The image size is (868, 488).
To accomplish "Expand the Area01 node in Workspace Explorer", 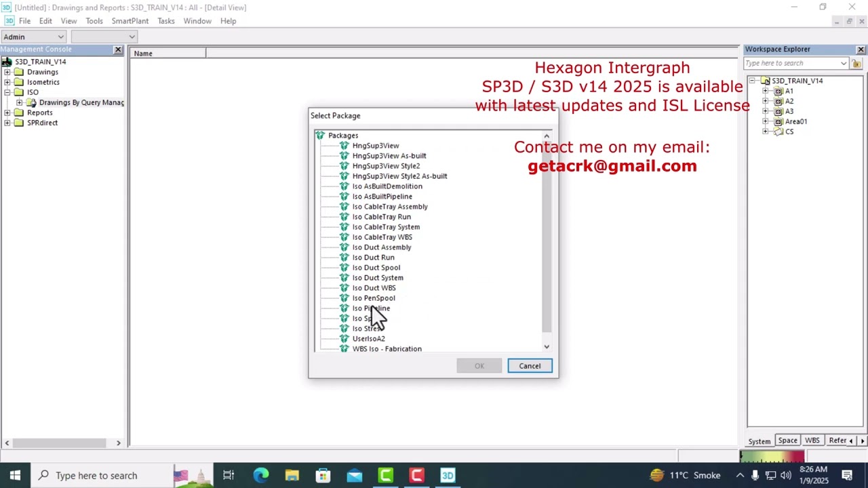I will click(766, 121).
